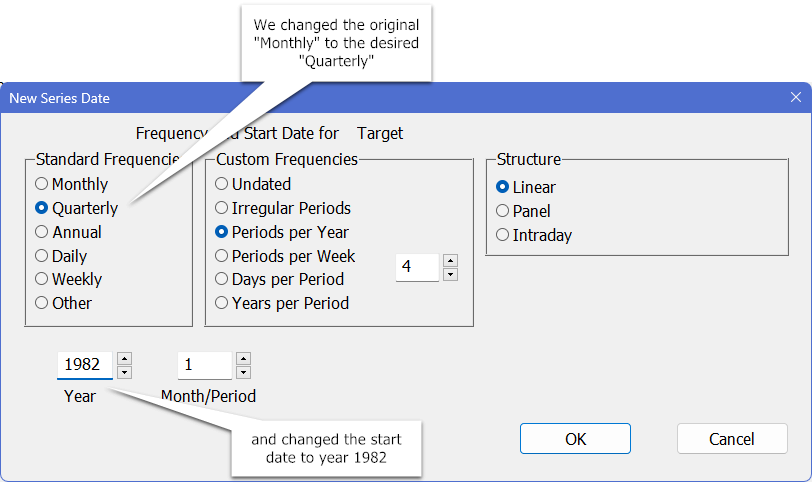Click the Year input field
812x485 pixels.
[x=84, y=365]
